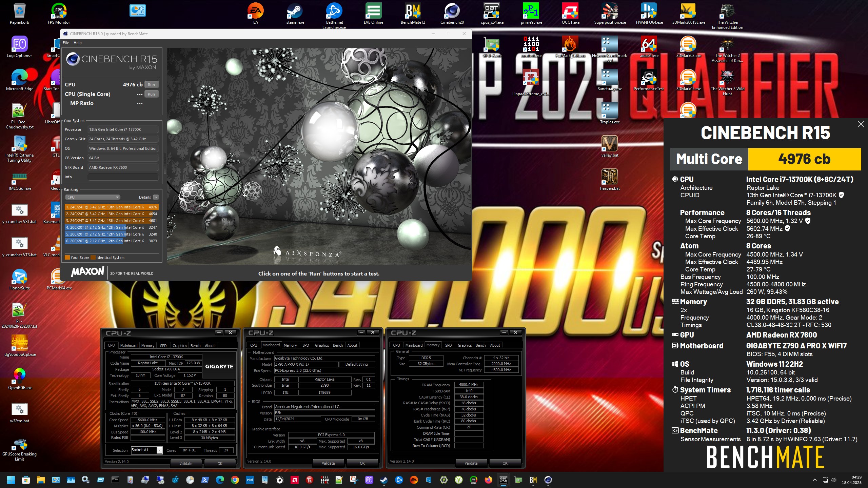868x488 pixels.
Task: Open File Explorer from the taskbar
Action: 41,480
